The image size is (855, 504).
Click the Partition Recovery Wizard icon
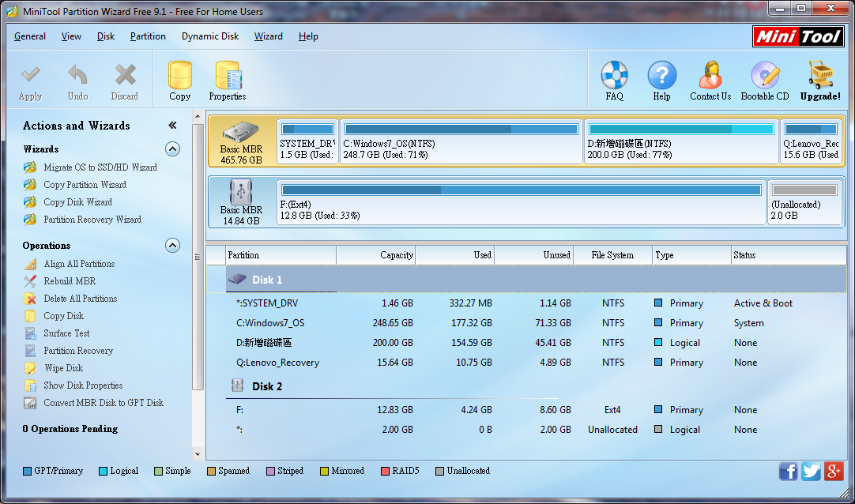tap(30, 220)
